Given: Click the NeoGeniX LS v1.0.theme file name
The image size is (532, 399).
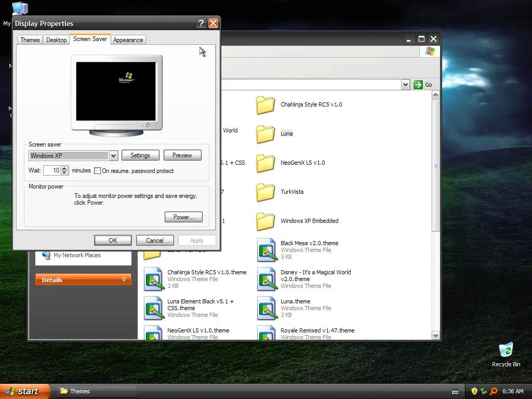Looking at the screenshot, I should (198, 330).
